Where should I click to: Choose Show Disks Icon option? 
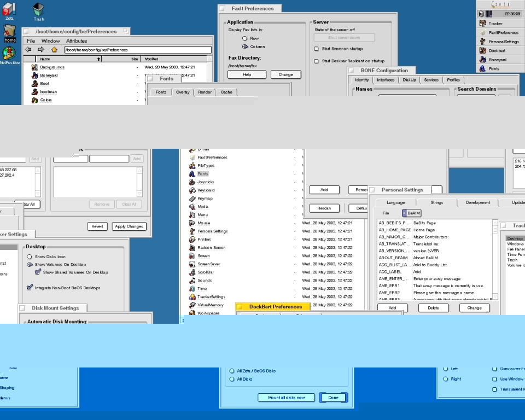(30, 256)
